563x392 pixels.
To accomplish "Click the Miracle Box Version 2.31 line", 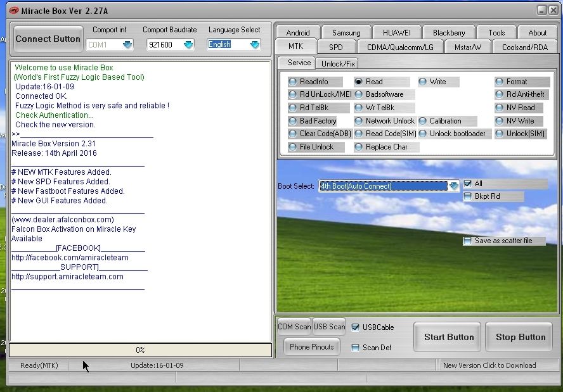I will point(53,144).
